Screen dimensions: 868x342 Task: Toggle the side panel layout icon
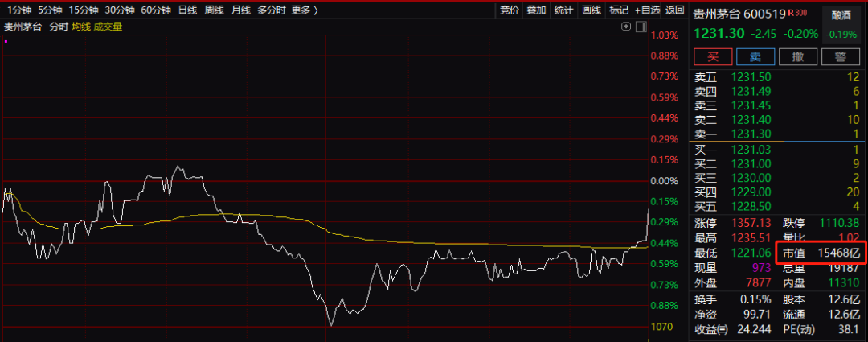point(641,26)
